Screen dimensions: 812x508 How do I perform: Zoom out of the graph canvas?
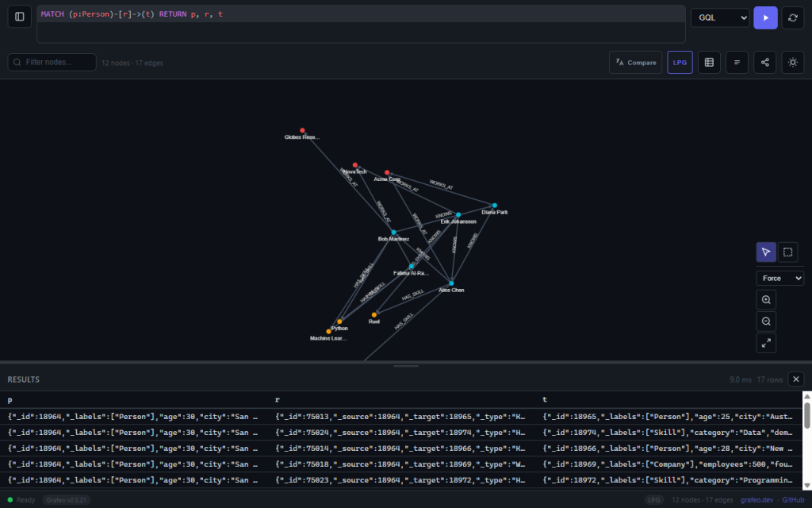point(765,321)
